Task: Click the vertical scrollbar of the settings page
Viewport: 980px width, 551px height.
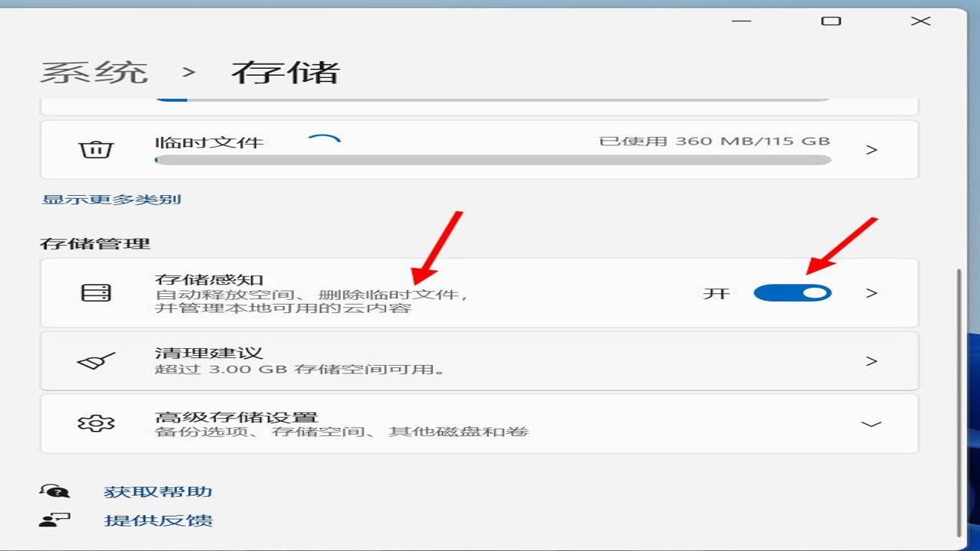Action: (x=959, y=402)
